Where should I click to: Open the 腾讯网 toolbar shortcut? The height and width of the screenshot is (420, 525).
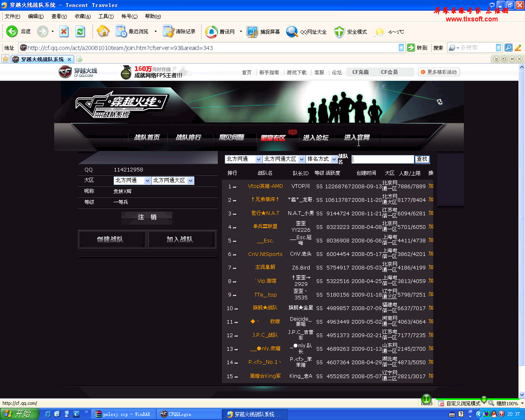click(221, 32)
